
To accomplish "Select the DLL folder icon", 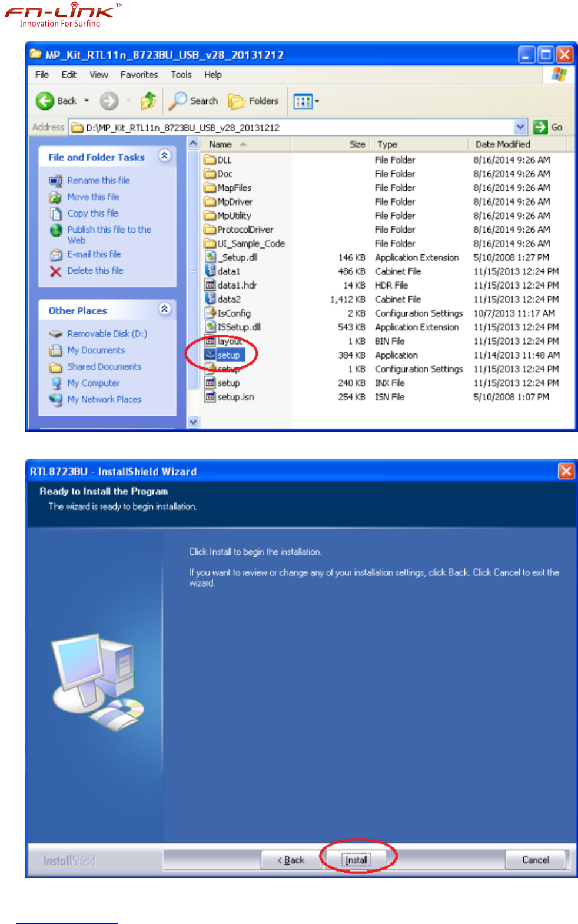I will [x=210, y=160].
